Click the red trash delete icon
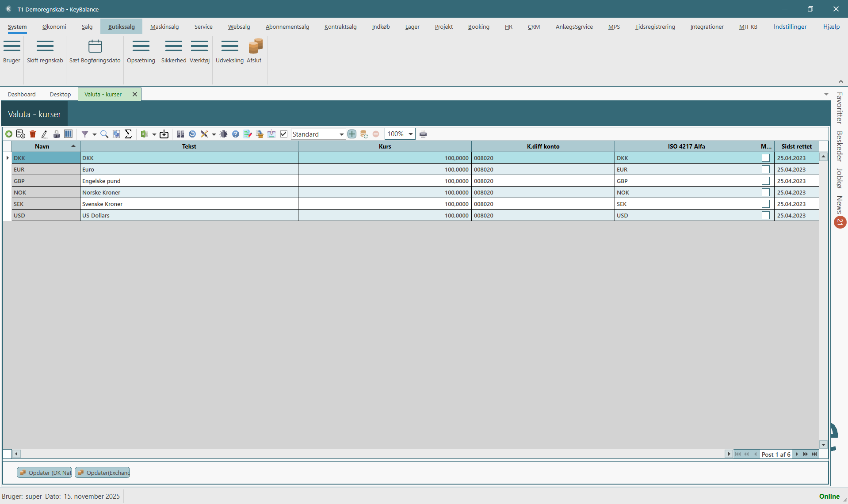The height and width of the screenshot is (504, 848). click(33, 134)
